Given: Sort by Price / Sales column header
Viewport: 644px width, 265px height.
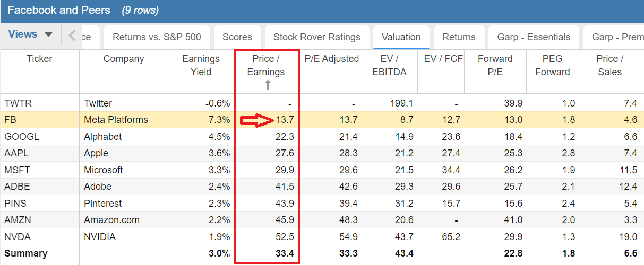Looking at the screenshot, I should tap(610, 65).
